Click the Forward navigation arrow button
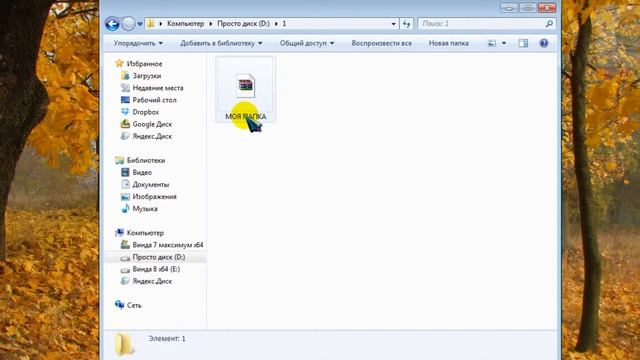The image size is (640, 360). click(128, 24)
